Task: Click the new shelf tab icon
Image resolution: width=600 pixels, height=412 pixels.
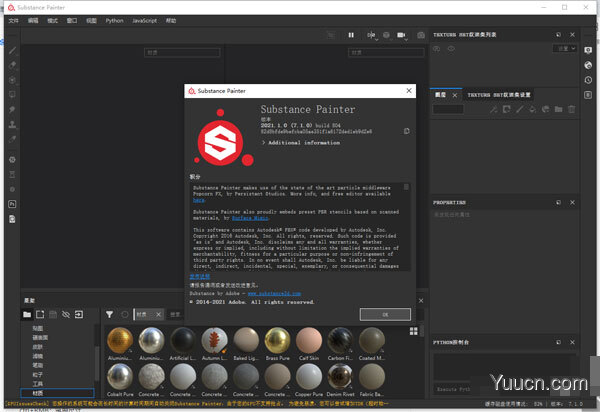Action: pos(40,314)
